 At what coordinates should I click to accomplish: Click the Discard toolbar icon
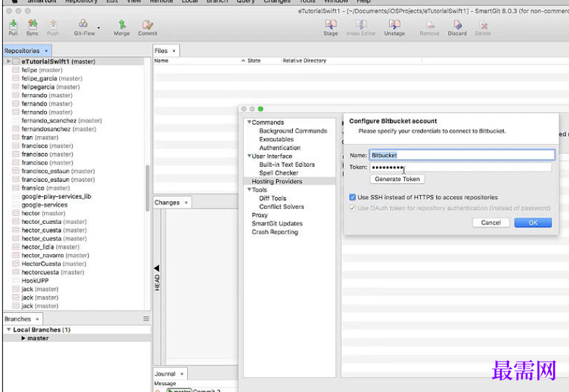tap(457, 28)
